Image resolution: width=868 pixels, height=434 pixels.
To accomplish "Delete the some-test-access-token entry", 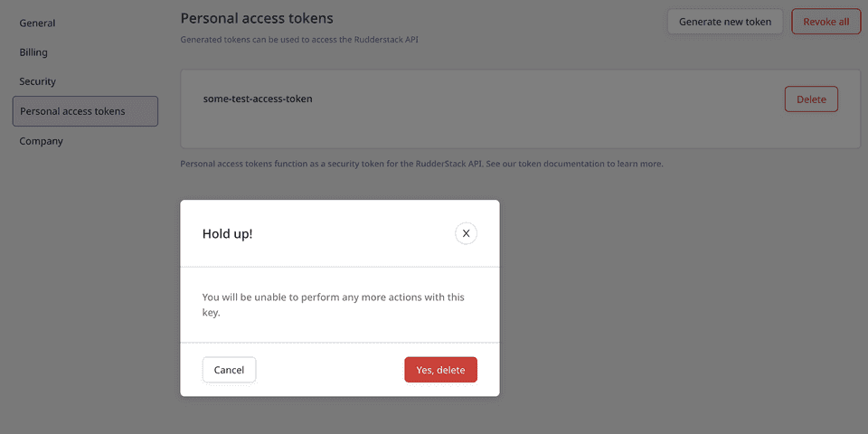I will (x=811, y=99).
